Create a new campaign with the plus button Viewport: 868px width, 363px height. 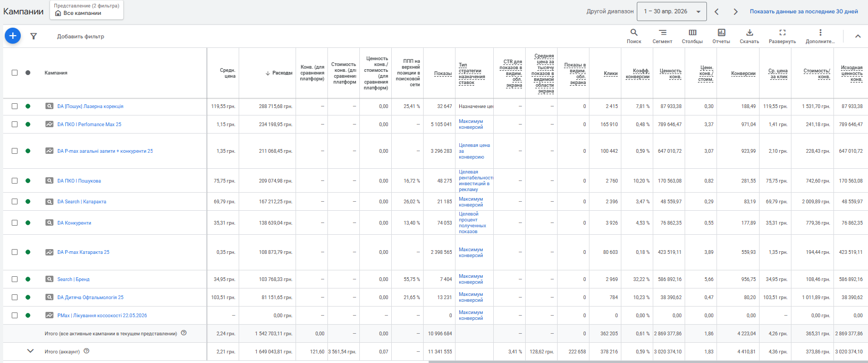(x=13, y=36)
